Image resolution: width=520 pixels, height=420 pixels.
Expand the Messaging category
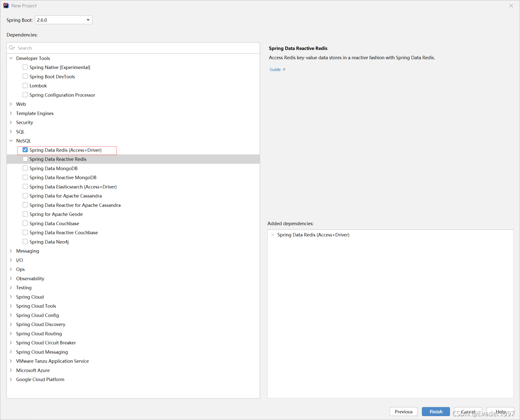11,251
